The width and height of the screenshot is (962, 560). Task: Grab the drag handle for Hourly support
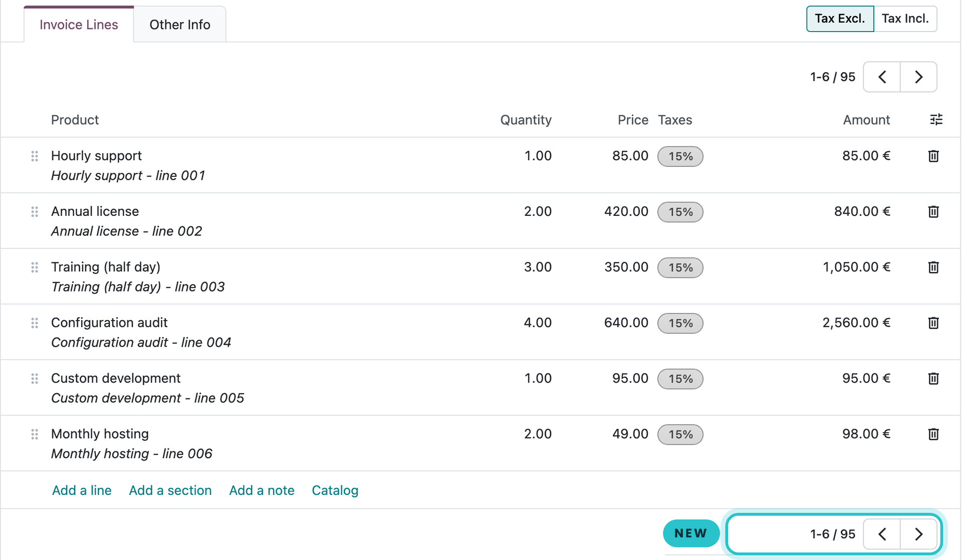click(x=35, y=156)
